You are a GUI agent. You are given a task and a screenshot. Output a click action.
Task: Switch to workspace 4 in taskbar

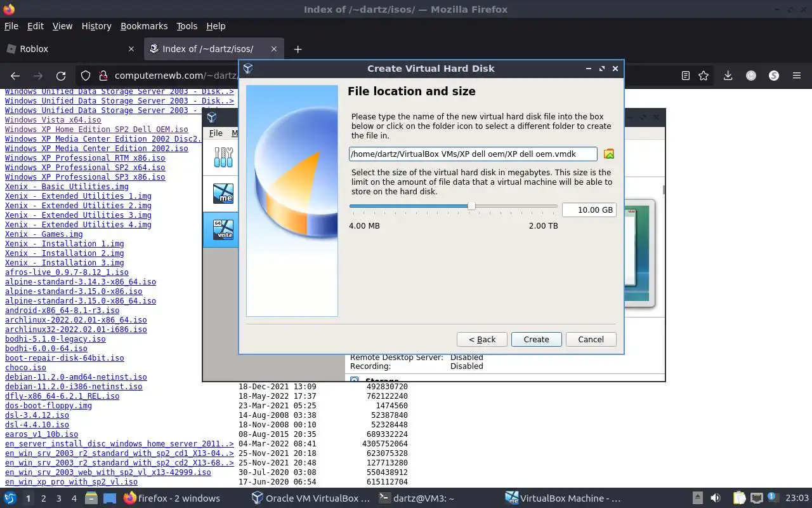click(x=74, y=498)
